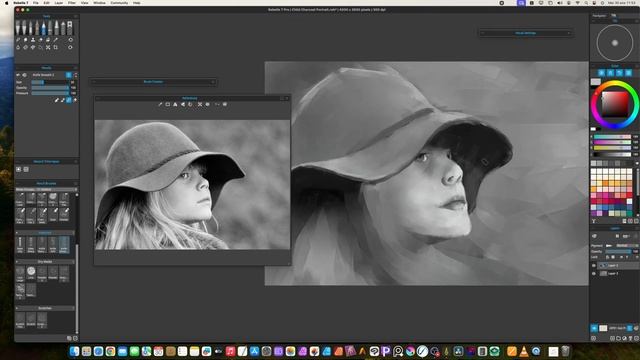Toggle blue button at bottom-left of Layers panel
This screenshot has height=360, width=640.
point(594,328)
